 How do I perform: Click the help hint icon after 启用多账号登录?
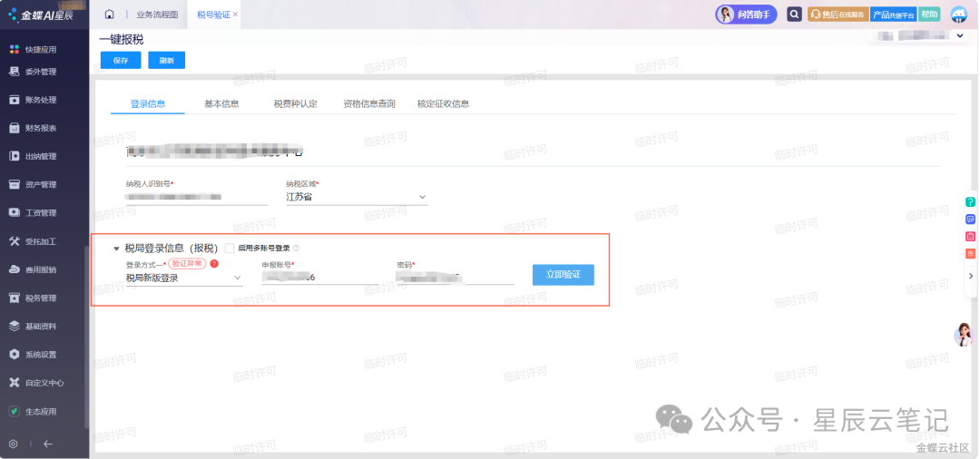pos(296,248)
